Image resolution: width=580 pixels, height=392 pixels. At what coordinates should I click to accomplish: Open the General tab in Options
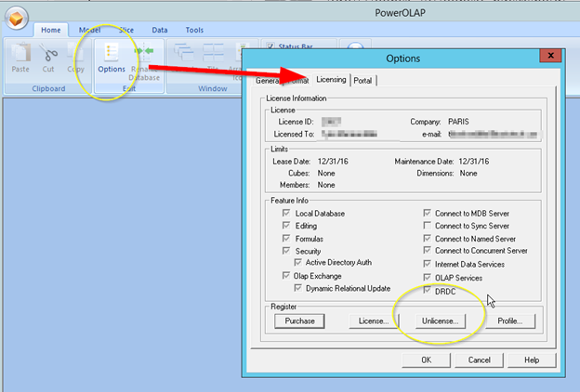click(267, 80)
